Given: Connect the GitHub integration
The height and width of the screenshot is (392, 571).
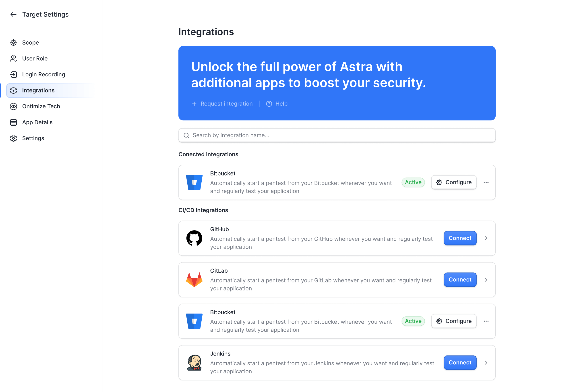Looking at the screenshot, I should pos(460,238).
